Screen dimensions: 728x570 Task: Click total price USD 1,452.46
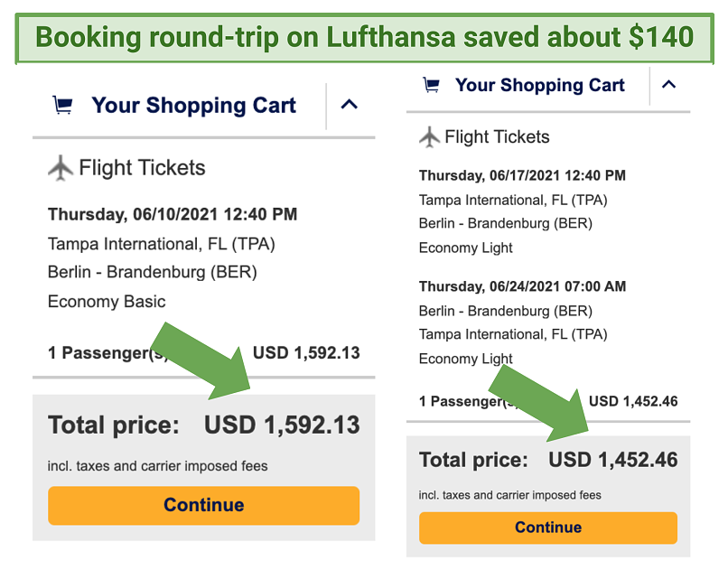tap(613, 460)
